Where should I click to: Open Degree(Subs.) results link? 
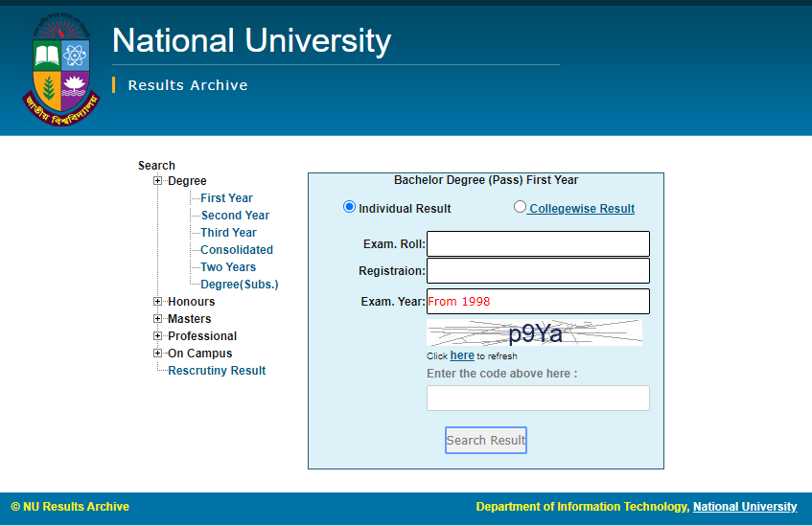(240, 285)
